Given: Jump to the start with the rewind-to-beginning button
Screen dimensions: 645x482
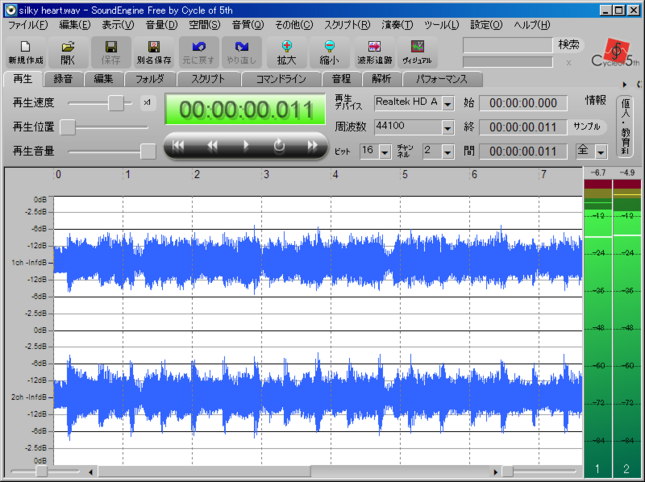Looking at the screenshot, I should pyautogui.click(x=178, y=146).
